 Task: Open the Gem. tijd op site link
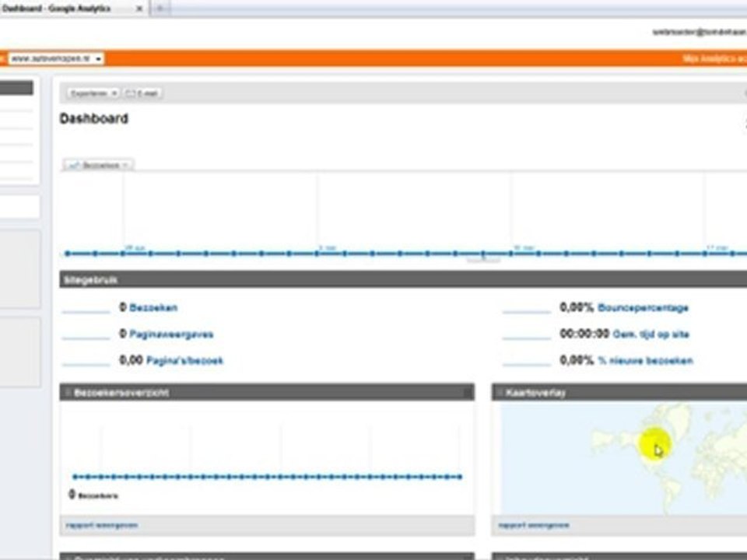[651, 334]
